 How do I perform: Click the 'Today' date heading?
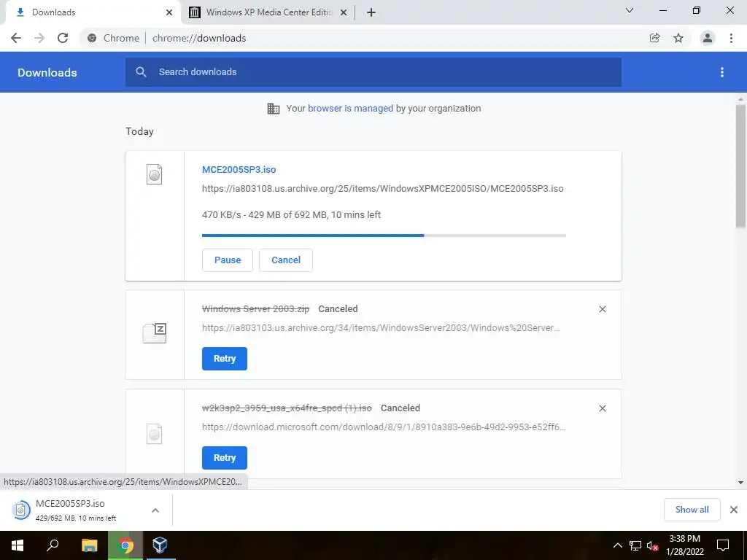tap(139, 131)
